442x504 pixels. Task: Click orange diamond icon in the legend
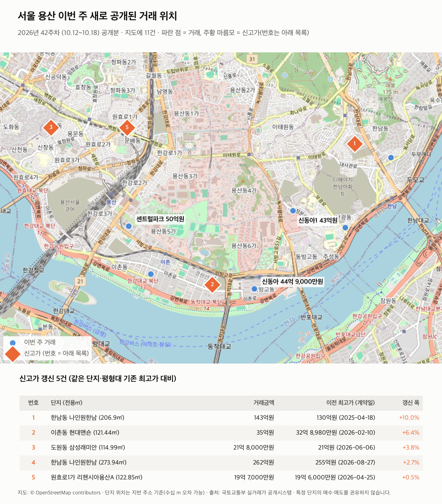point(13,353)
